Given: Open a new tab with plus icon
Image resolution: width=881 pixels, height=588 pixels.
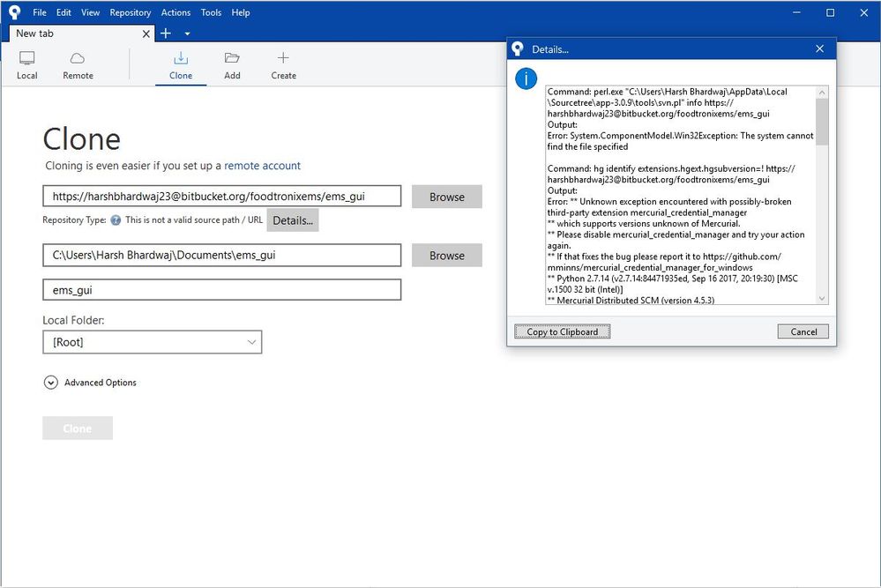Looking at the screenshot, I should click(166, 33).
